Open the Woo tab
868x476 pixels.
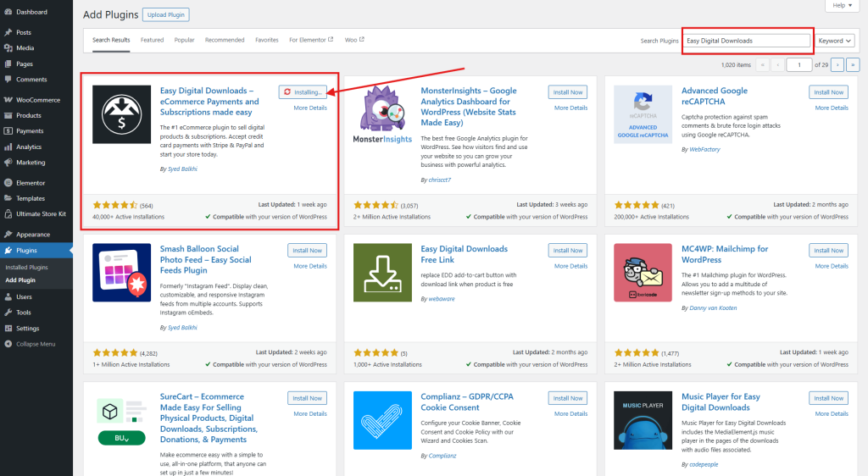(x=354, y=40)
